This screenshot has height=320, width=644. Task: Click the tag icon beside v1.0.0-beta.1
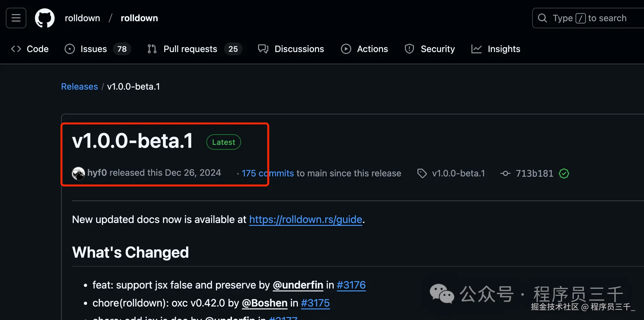(x=422, y=173)
